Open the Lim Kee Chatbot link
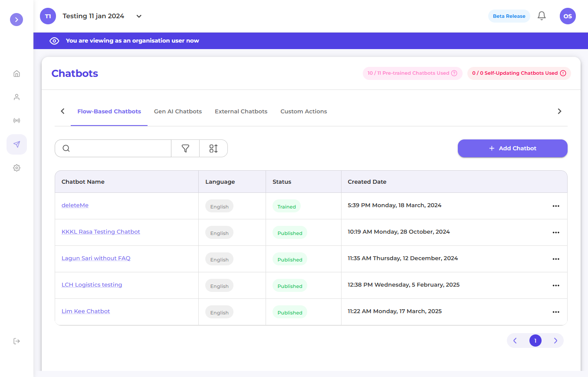This screenshot has height=377, width=588. click(x=86, y=311)
